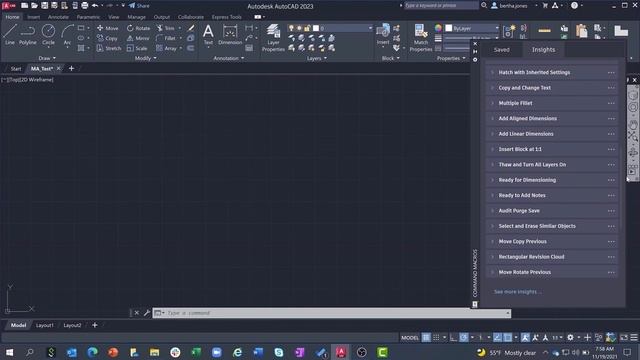640x360 pixels.
Task: Expand the Block panel dropdown
Action: [x=391, y=58]
